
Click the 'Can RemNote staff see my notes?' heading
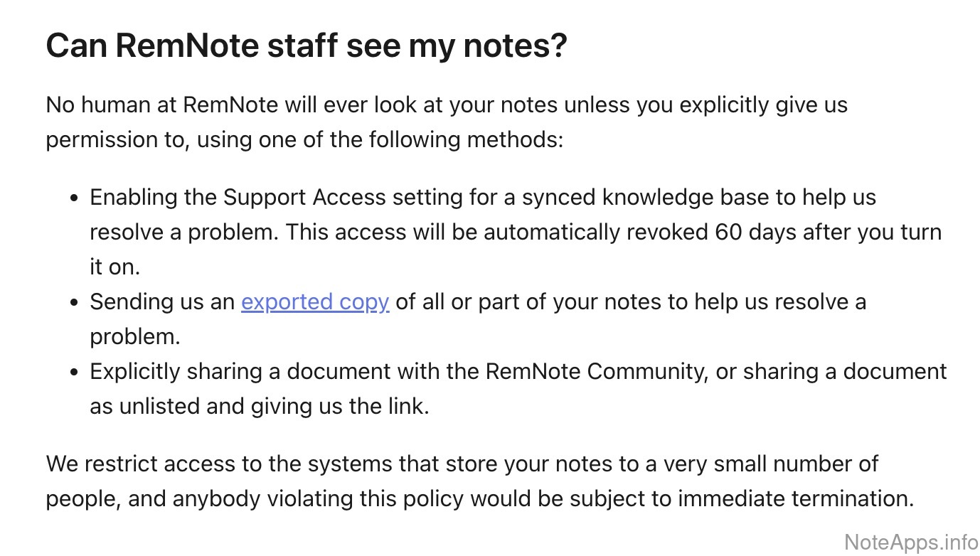[x=307, y=47]
